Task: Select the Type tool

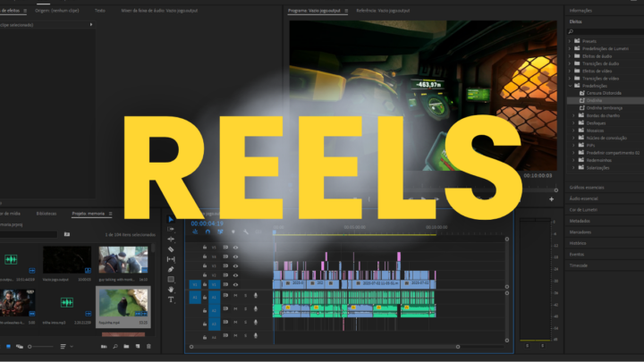Action: pos(171,299)
